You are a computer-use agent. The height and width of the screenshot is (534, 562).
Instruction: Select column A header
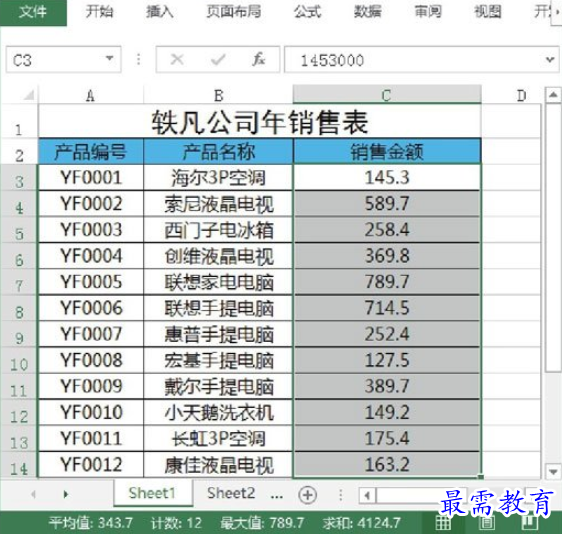click(91, 95)
